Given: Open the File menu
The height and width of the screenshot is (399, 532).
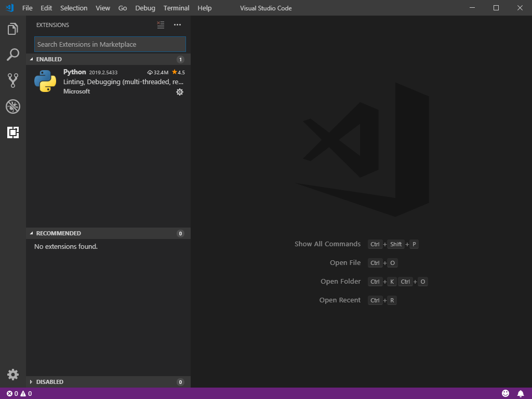Looking at the screenshot, I should pos(28,8).
